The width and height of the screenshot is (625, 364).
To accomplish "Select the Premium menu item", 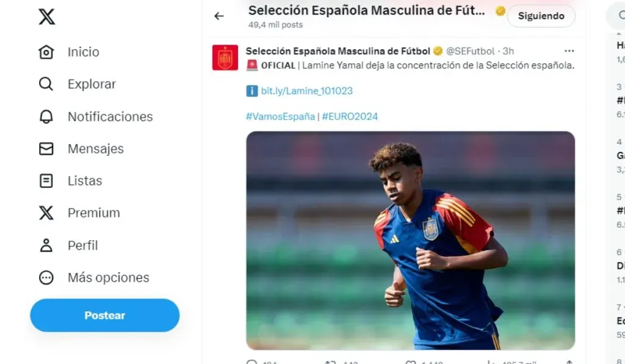I will pos(93,213).
